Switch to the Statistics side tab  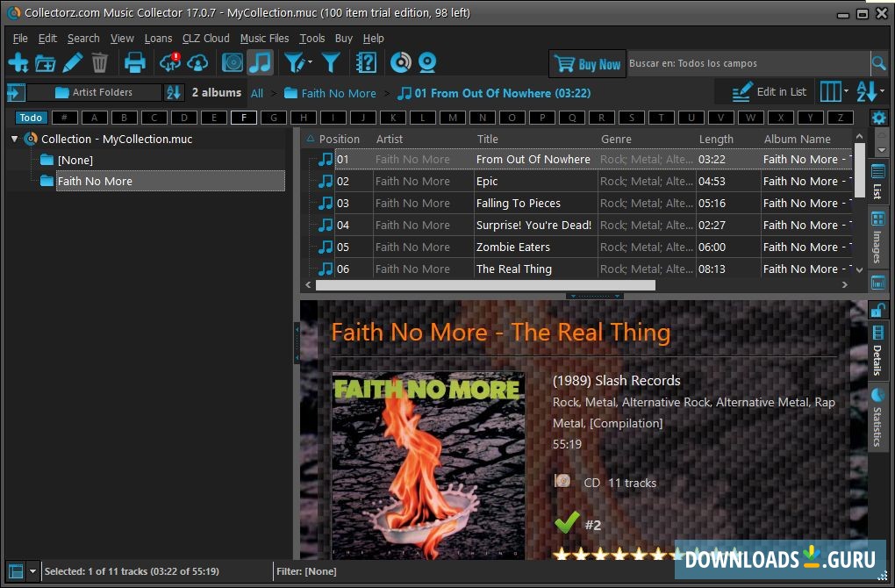pyautogui.click(x=877, y=418)
